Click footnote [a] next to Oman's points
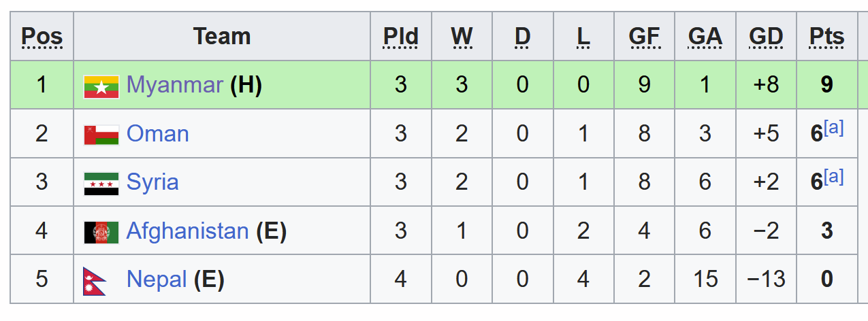 [834, 128]
